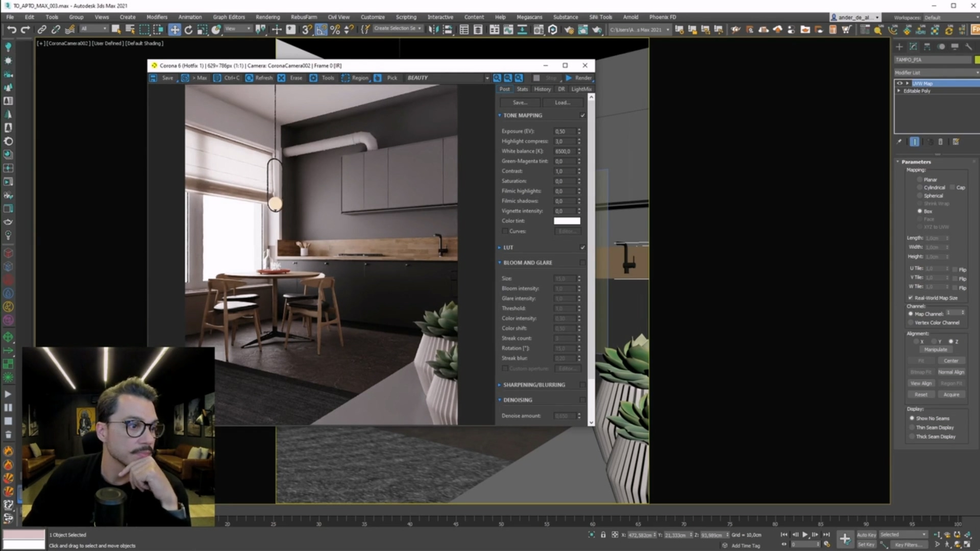Open the BEAUTY render element dropdown
This screenshot has width=980, height=551.
[486, 78]
